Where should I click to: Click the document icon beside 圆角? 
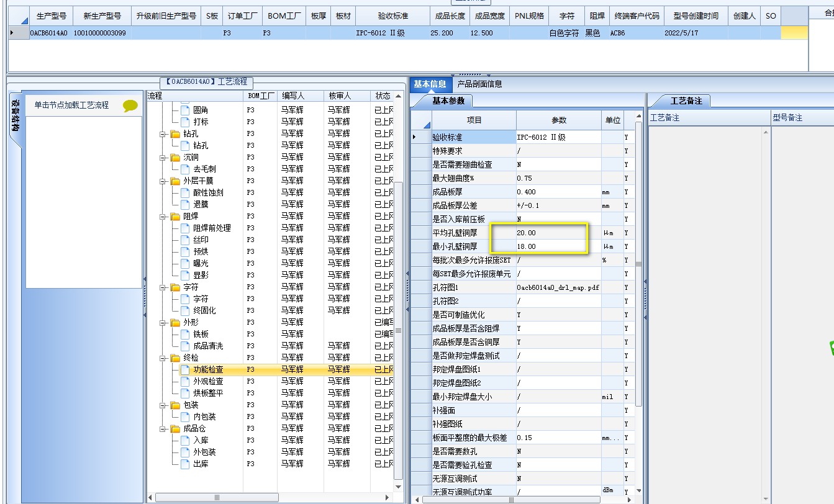pos(185,110)
